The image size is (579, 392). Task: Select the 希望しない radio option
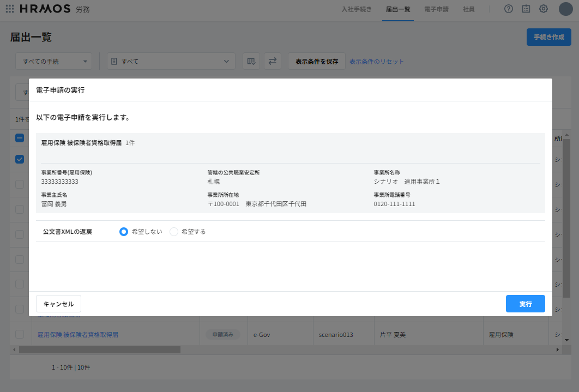pos(124,232)
